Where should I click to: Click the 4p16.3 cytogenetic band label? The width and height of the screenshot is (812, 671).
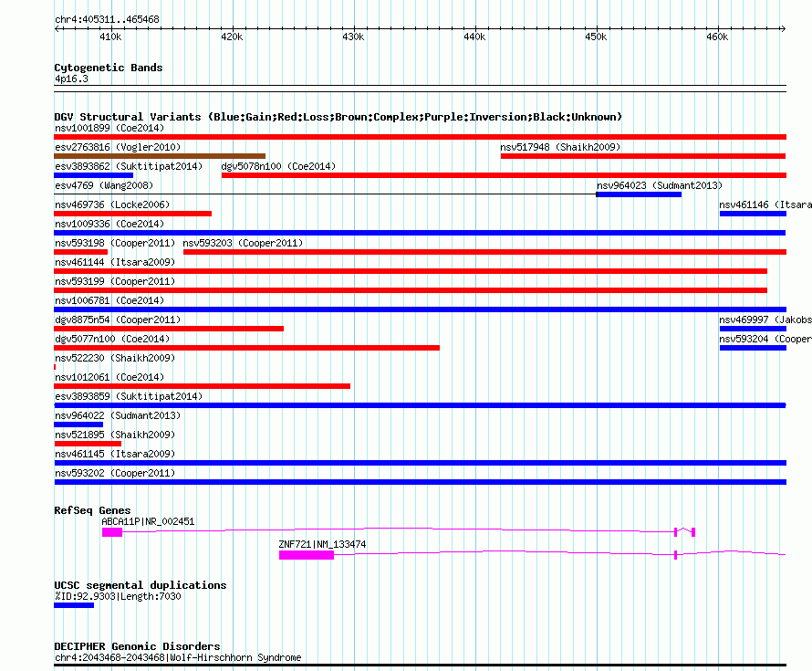[71, 79]
